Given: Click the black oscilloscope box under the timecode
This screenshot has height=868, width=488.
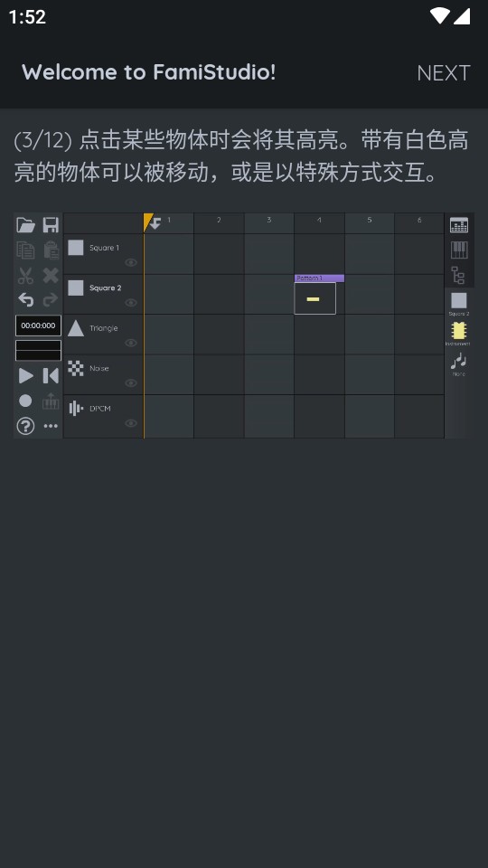Looking at the screenshot, I should (x=38, y=351).
